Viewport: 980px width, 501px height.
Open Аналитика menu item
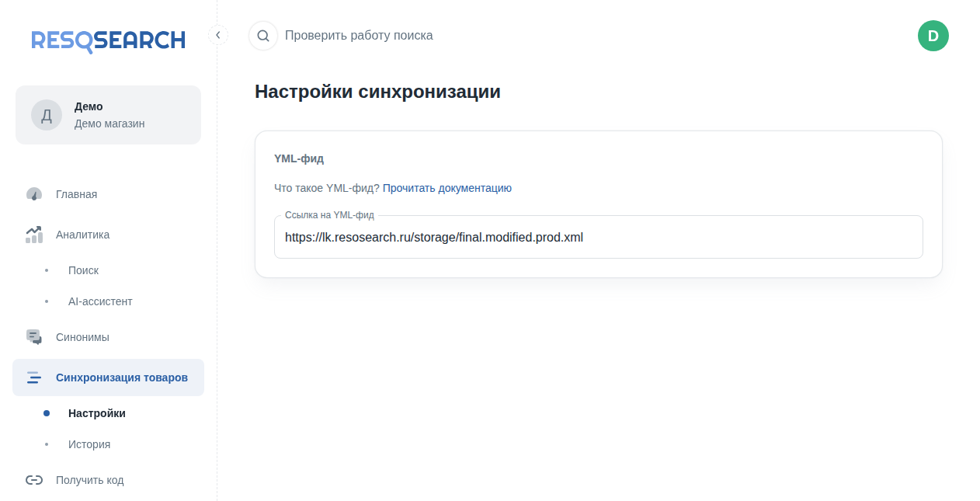[x=108, y=235]
